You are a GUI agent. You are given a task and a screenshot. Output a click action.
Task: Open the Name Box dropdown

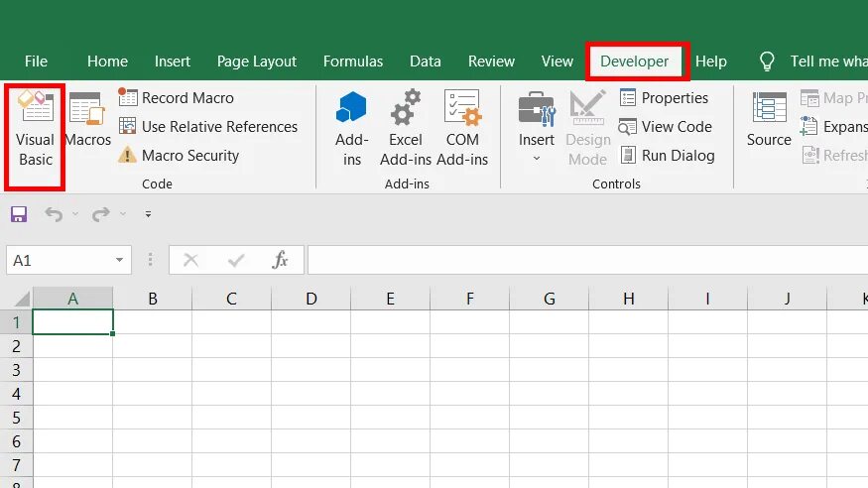point(119,260)
